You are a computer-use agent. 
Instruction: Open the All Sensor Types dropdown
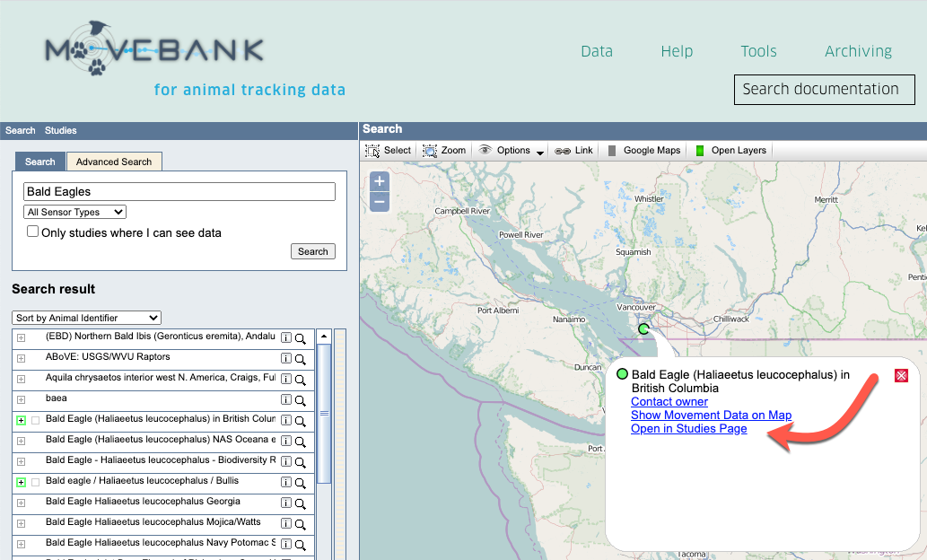[x=74, y=212]
